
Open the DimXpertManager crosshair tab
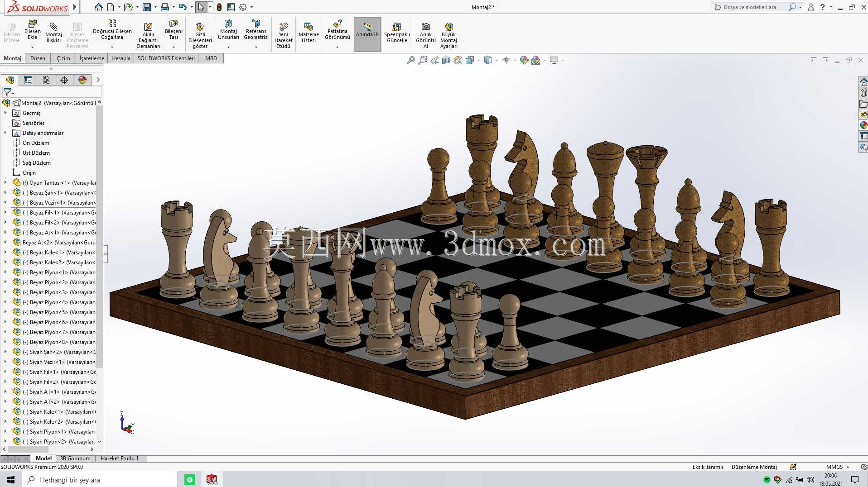(64, 80)
